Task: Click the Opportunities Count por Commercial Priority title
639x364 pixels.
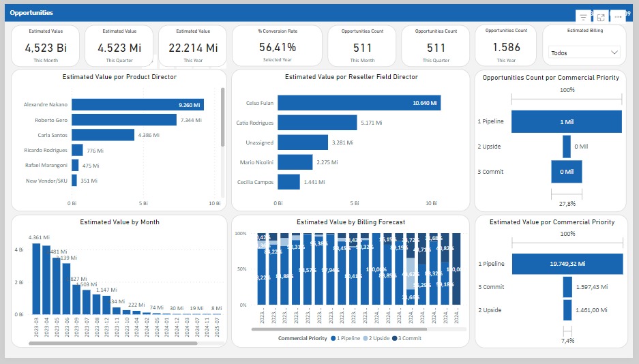Action: (x=550, y=77)
